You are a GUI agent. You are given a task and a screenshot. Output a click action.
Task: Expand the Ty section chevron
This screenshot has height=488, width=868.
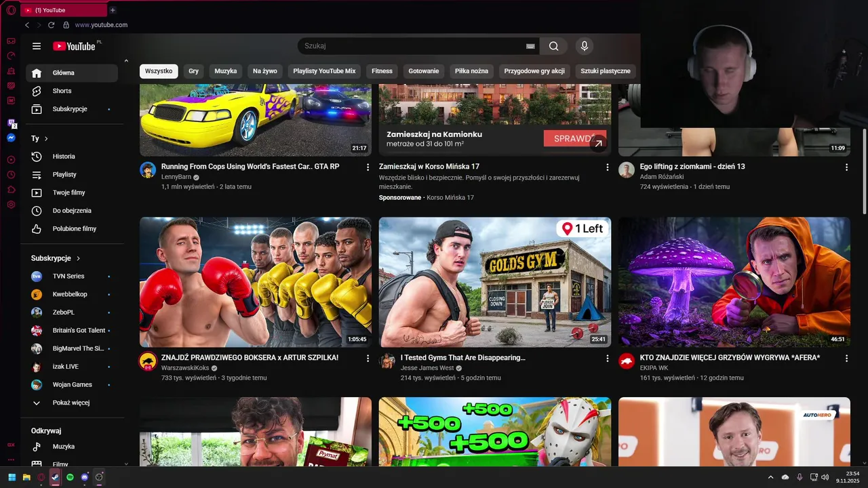[x=46, y=138]
